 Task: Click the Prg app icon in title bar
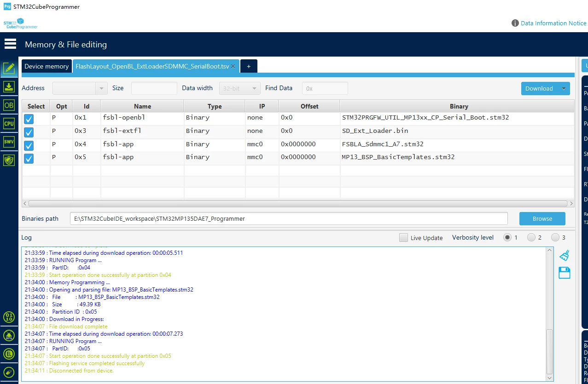click(7, 6)
